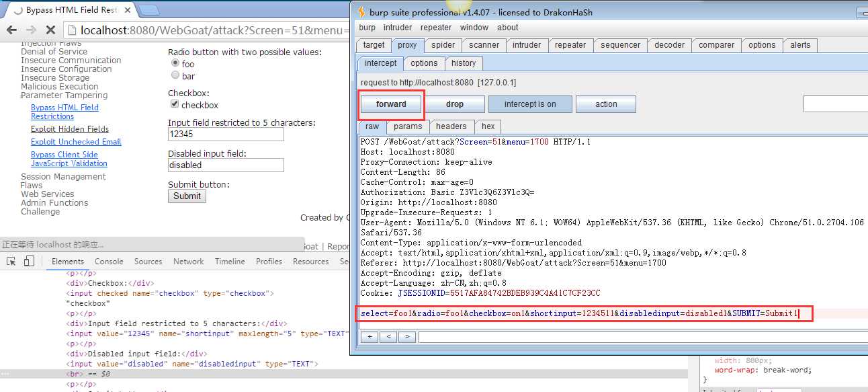Open the Session Management Flaws category
Image resolution: width=868 pixels, height=392 pixels.
pos(63,181)
